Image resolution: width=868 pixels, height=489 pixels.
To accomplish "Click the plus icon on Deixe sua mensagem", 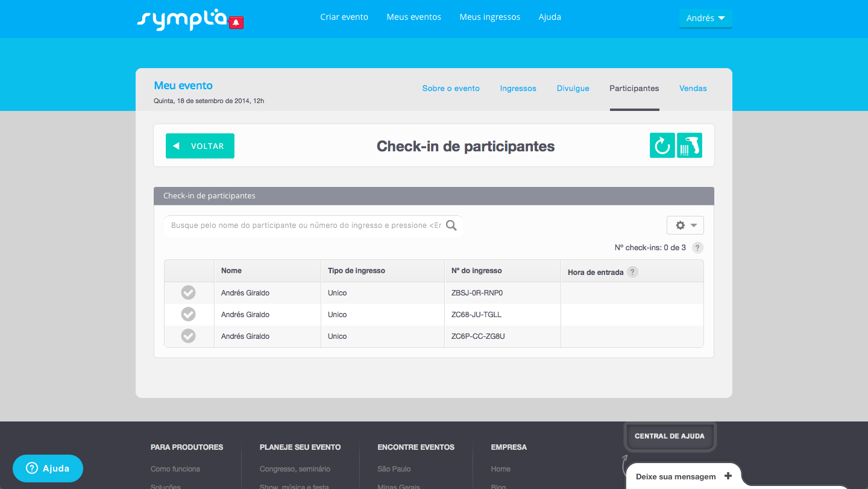I will pos(728,476).
